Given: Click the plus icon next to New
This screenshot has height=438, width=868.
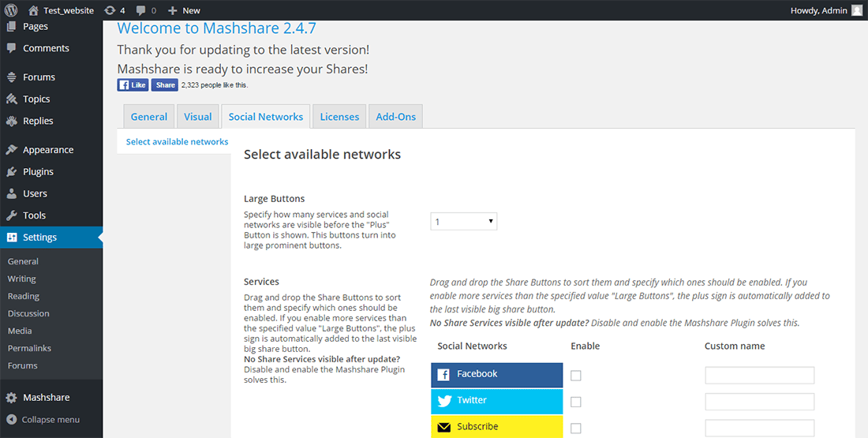Looking at the screenshot, I should [172, 10].
